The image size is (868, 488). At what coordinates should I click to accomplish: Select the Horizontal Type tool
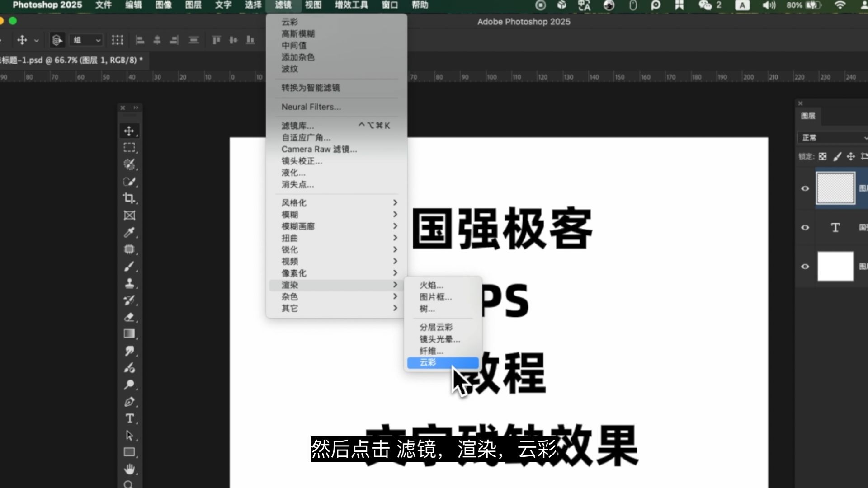129,419
